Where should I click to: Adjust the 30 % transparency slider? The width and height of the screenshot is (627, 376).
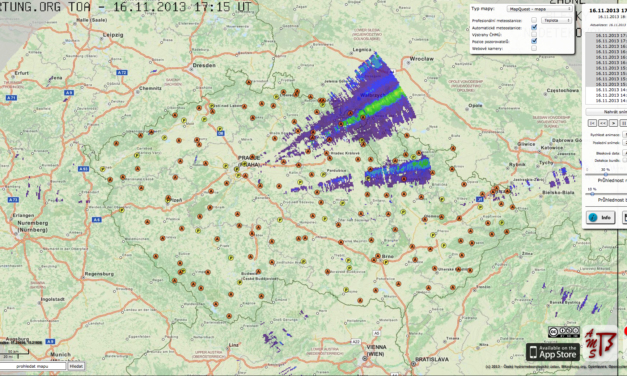pyautogui.click(x=605, y=174)
